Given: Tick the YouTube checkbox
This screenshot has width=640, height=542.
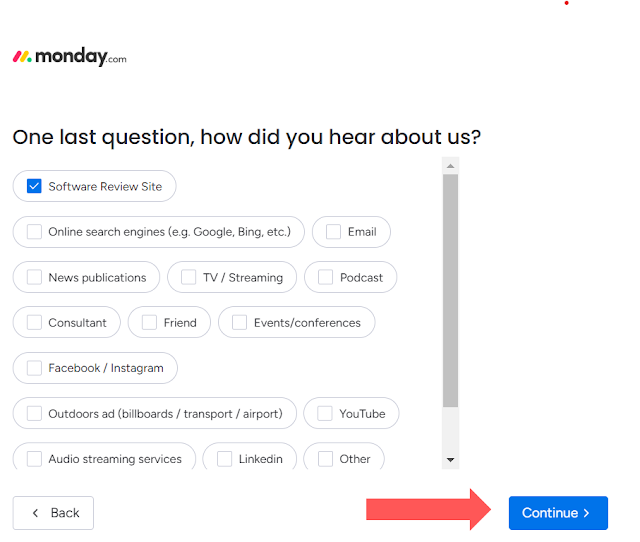Looking at the screenshot, I should coord(325,413).
